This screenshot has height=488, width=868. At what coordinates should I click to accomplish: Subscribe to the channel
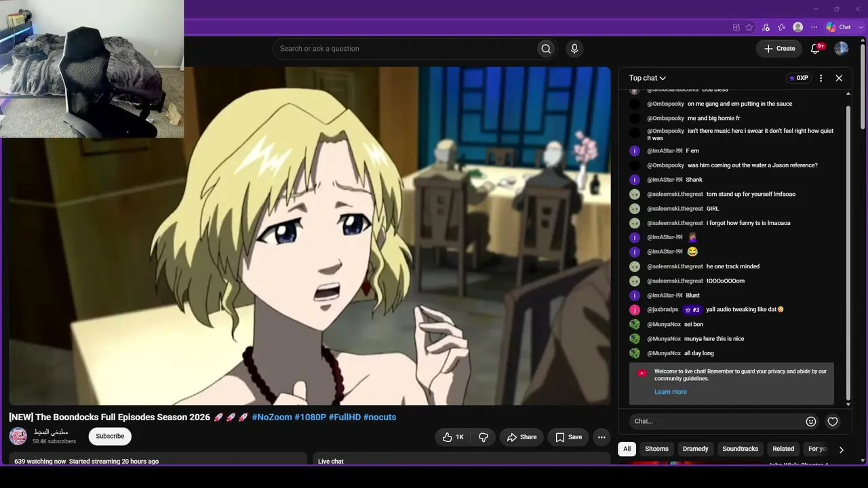point(110,436)
